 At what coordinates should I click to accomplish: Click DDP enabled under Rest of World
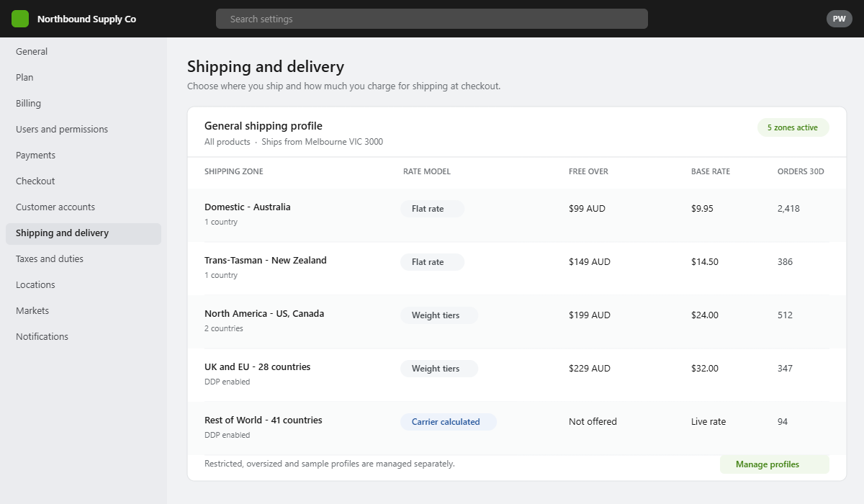pos(228,435)
